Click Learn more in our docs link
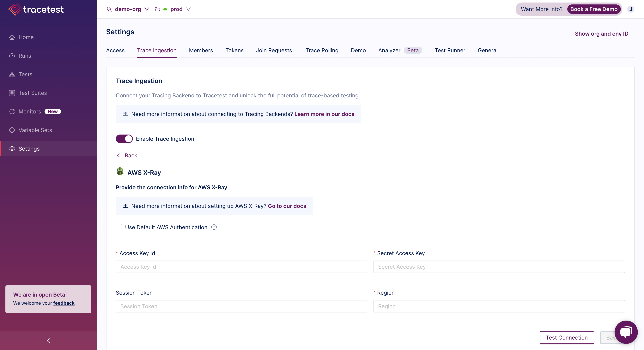Screen dimensions: 644x350 (324, 114)
